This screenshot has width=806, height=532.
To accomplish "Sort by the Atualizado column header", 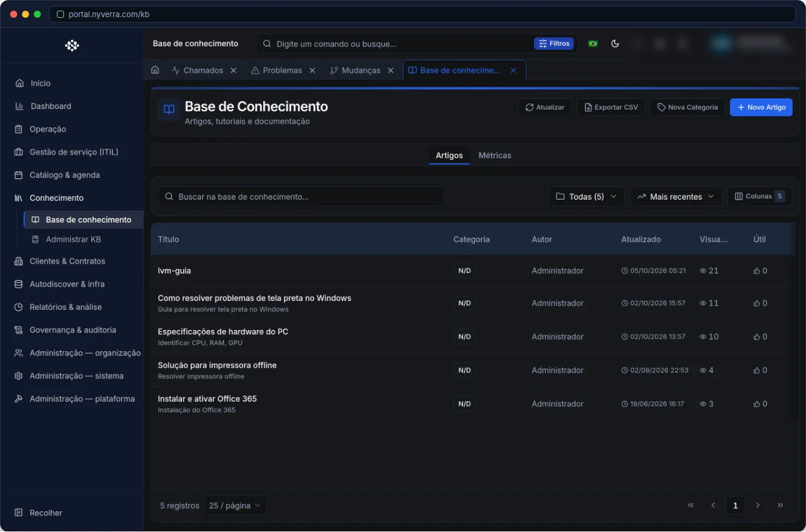I will point(641,239).
